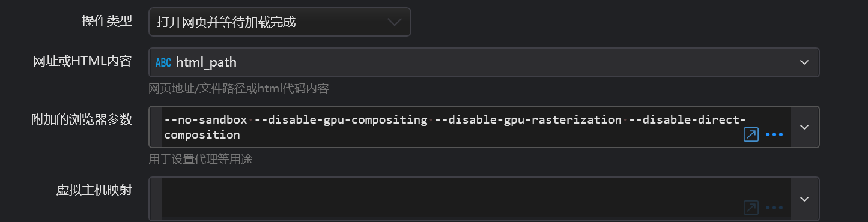Expand the chevron beside the 虚拟主机映射 field
This screenshot has height=222, width=868.
tap(804, 199)
